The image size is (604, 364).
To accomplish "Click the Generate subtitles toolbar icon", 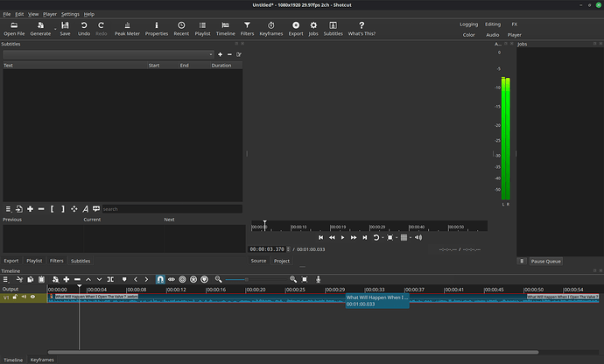I will (x=96, y=209).
